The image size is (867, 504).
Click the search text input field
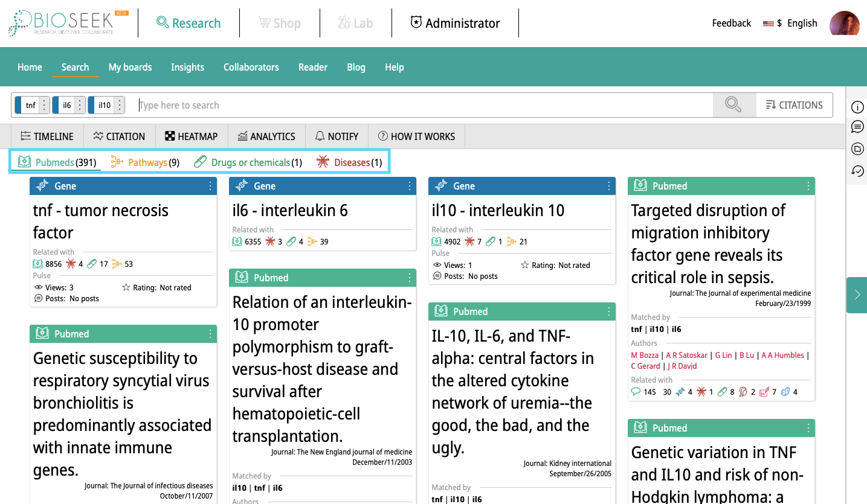pyautogui.click(x=423, y=105)
